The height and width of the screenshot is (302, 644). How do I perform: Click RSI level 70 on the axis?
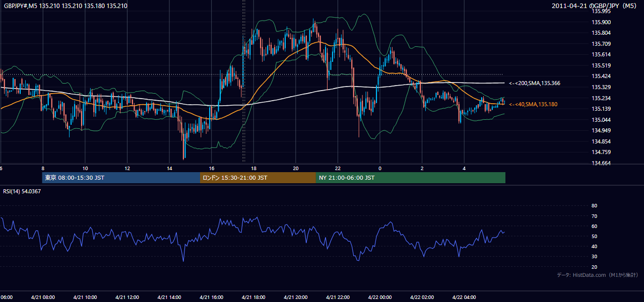coord(594,216)
